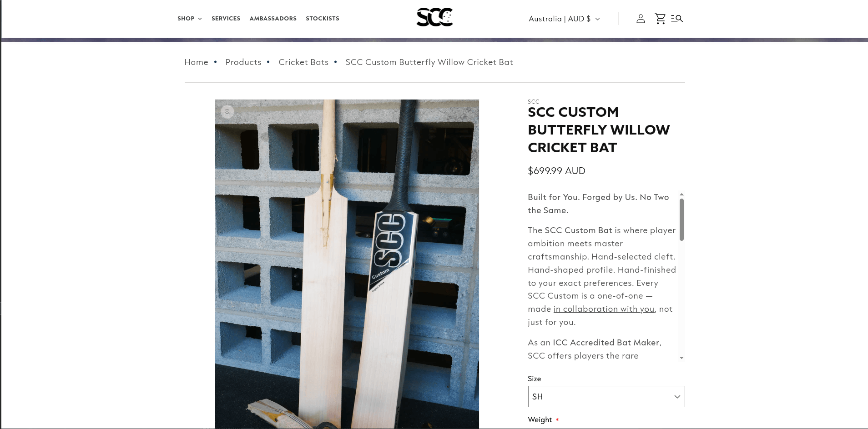Follow the Home breadcrumb link
Image resolution: width=868 pixels, height=429 pixels.
196,62
